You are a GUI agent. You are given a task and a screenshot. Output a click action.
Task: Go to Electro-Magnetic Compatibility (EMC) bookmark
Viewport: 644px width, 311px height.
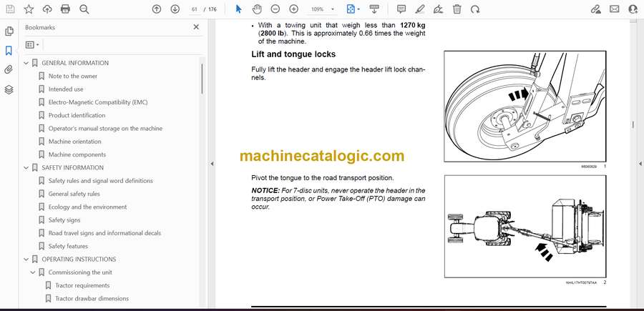coord(98,102)
